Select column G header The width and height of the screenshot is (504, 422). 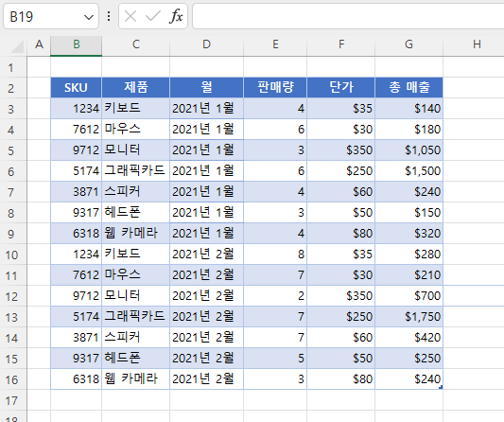coord(408,45)
